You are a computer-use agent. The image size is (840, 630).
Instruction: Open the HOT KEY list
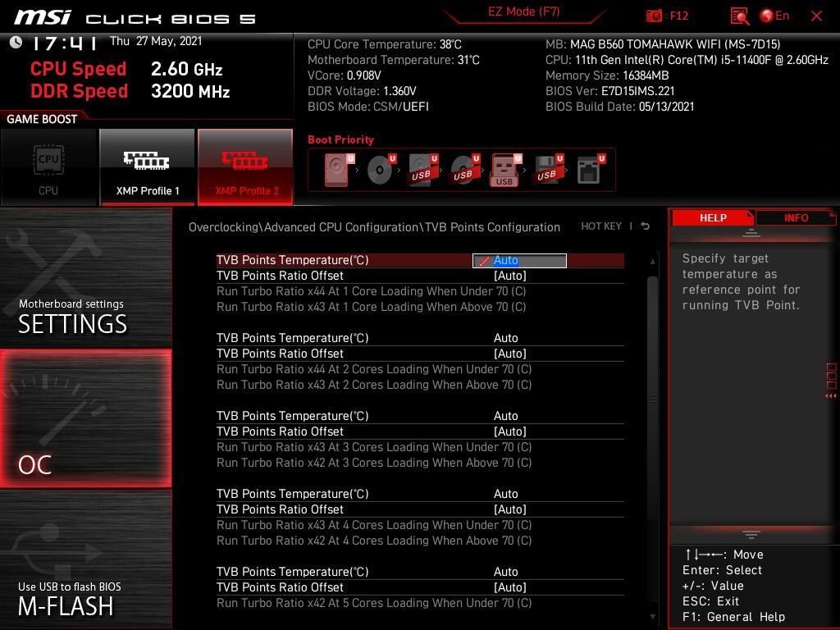[x=601, y=226]
